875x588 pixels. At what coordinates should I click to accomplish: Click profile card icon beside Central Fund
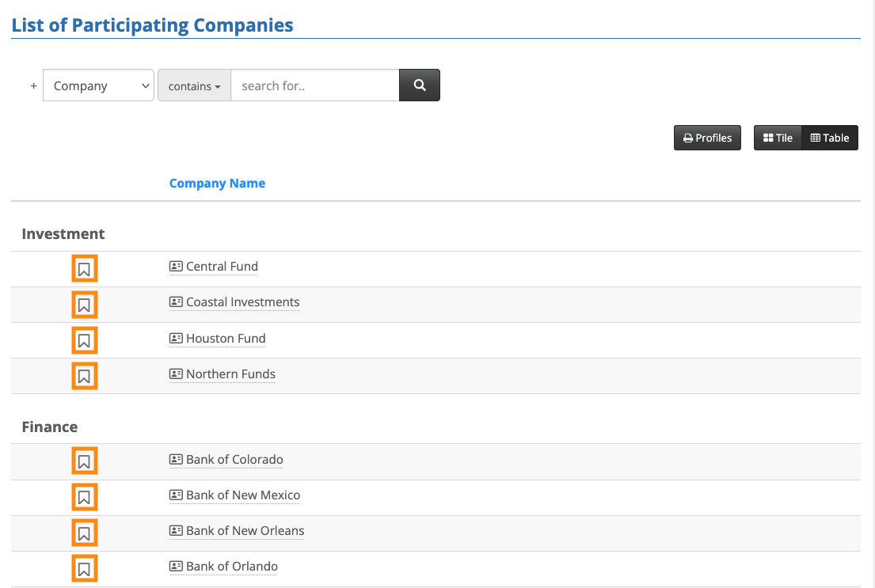[176, 267]
